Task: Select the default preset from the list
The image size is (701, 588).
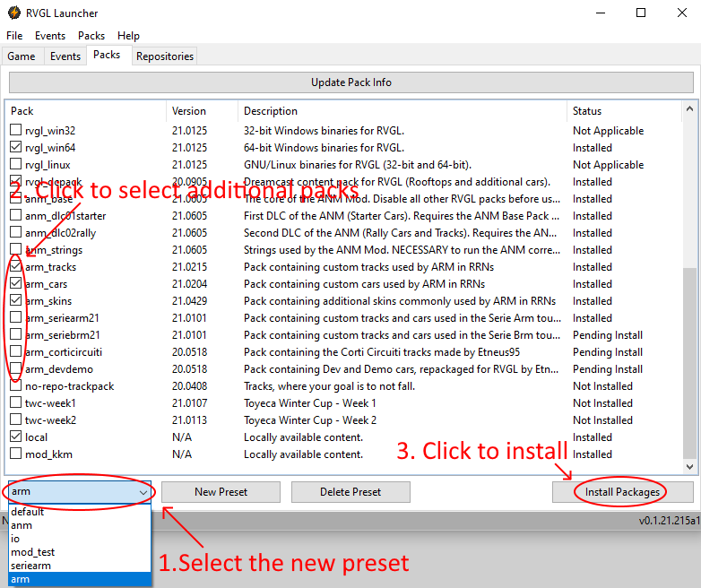Action: point(80,512)
